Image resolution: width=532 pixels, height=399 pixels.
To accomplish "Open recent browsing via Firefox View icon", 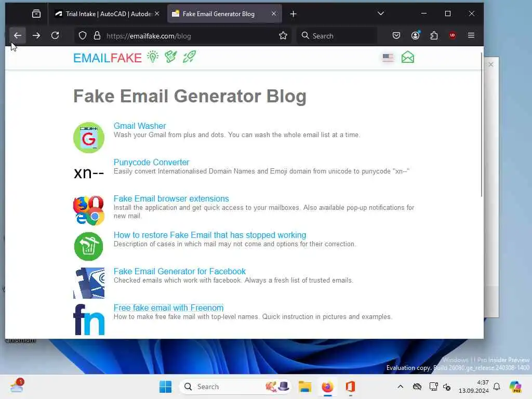I will tap(36, 14).
